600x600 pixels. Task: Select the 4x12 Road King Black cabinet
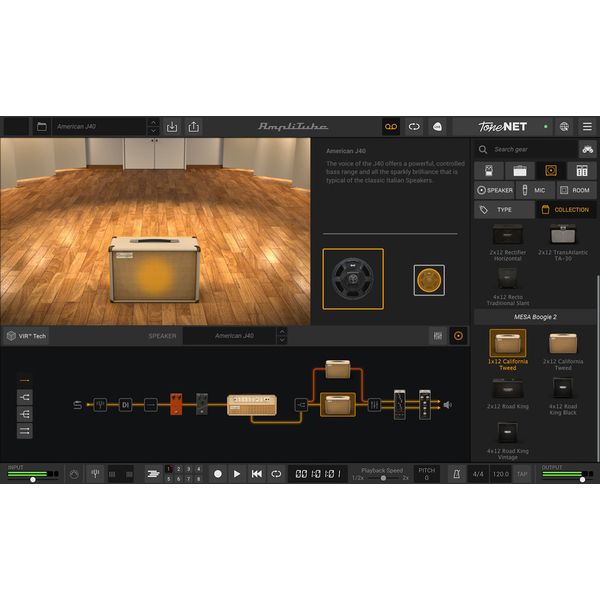click(x=563, y=396)
